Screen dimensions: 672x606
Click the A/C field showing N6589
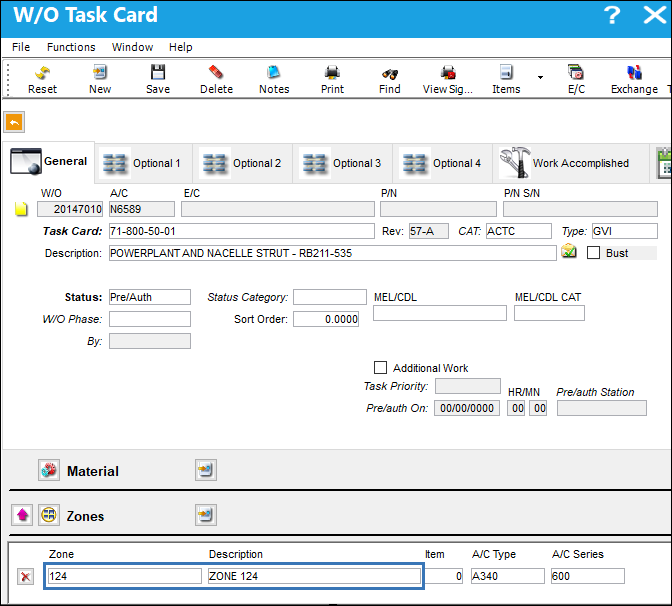pyautogui.click(x=142, y=209)
